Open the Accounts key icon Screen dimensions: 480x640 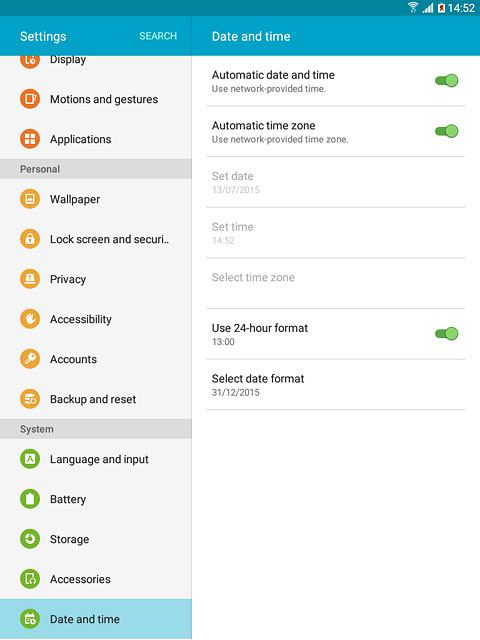[30, 359]
